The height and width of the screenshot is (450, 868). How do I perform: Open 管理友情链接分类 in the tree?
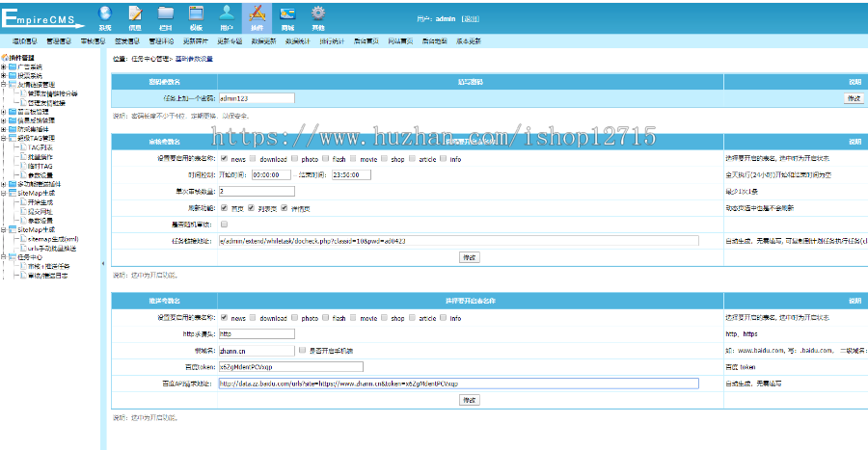(53, 94)
